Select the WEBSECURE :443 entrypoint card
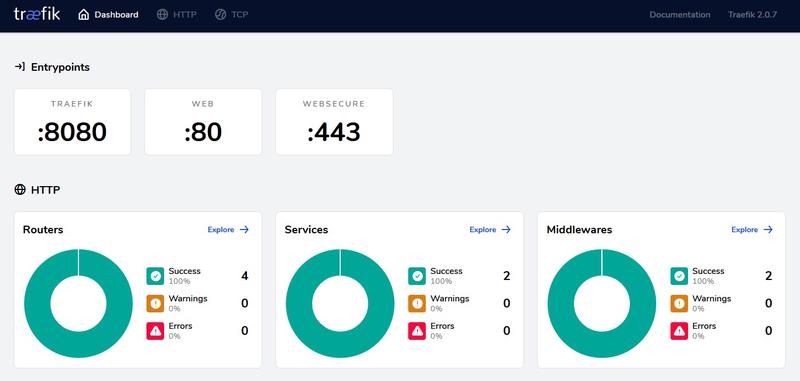 coord(334,122)
